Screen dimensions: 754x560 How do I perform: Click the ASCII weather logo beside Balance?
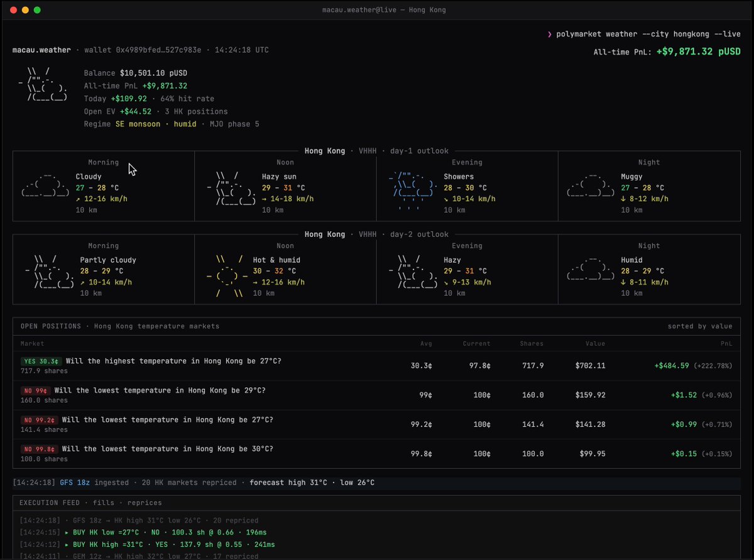[43, 84]
